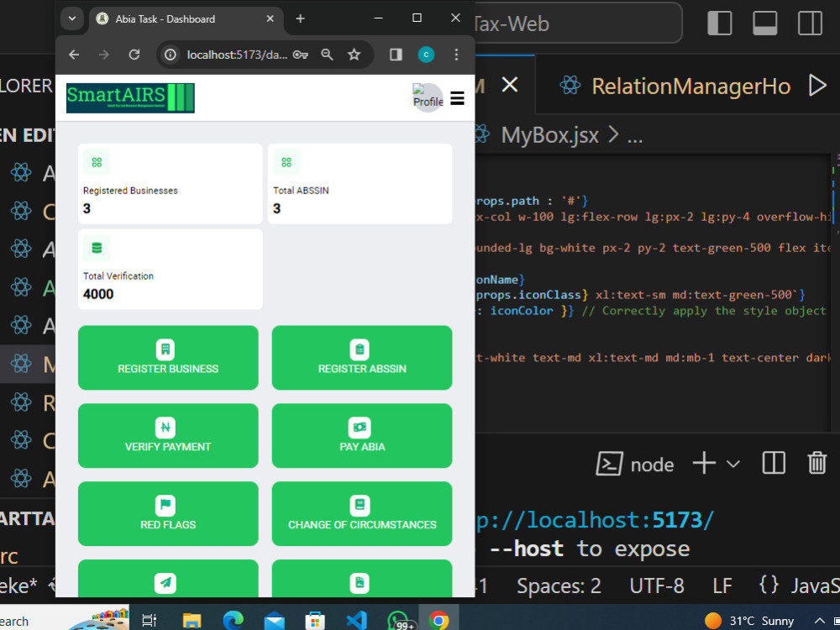The image size is (840, 630).
Task: Toggle the Chrome side panel
Action: pos(396,55)
